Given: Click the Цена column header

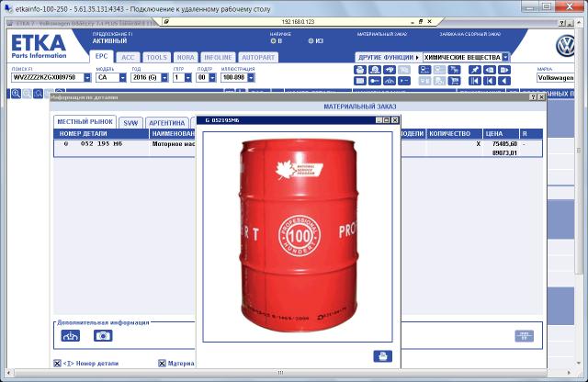Looking at the screenshot, I should click(501, 134).
